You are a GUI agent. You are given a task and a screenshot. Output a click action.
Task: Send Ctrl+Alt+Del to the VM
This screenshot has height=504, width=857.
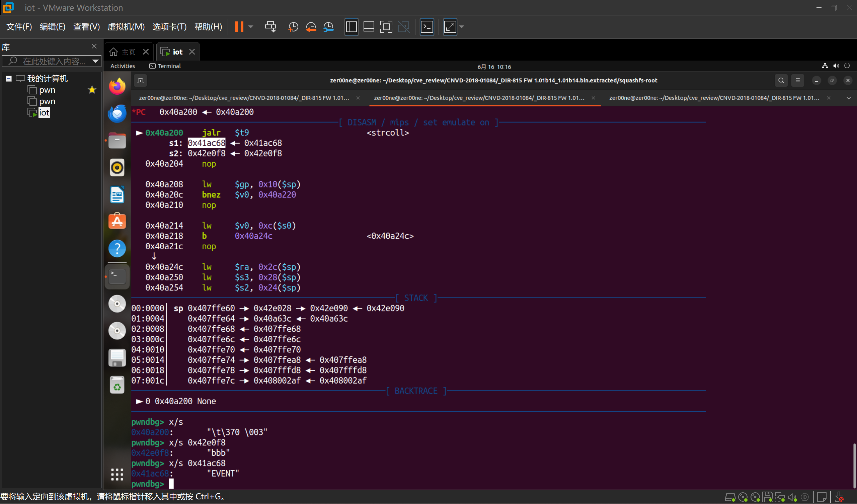tap(270, 26)
